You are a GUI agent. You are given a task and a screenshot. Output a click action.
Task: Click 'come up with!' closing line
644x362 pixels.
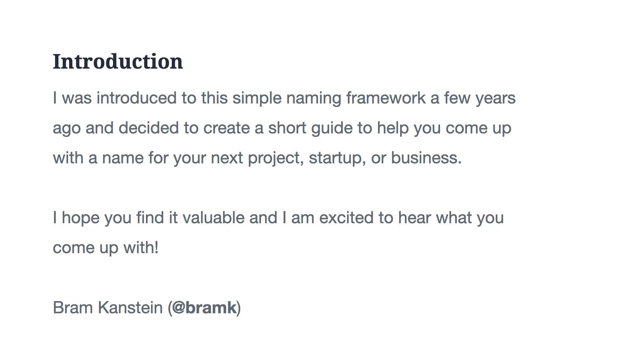coord(106,248)
